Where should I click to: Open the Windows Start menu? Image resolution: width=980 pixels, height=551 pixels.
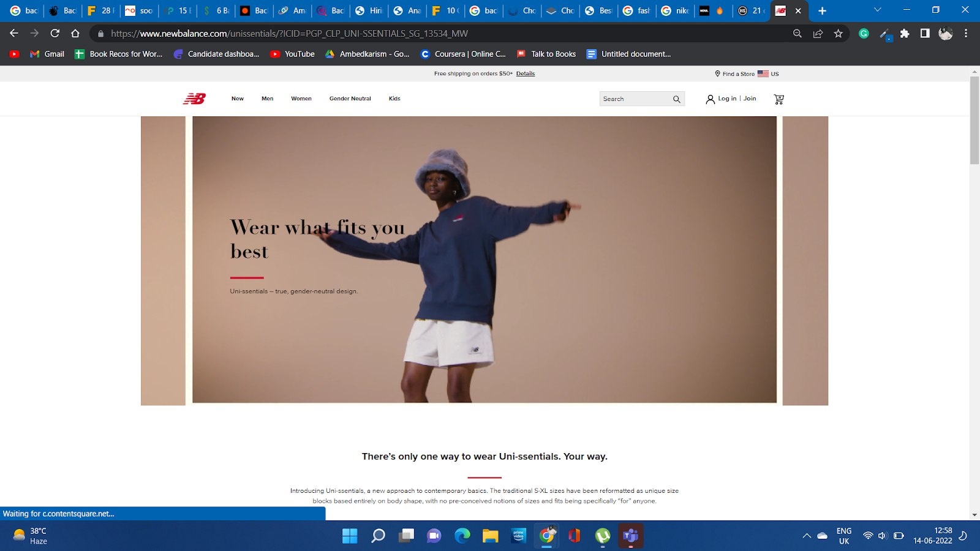point(350,536)
